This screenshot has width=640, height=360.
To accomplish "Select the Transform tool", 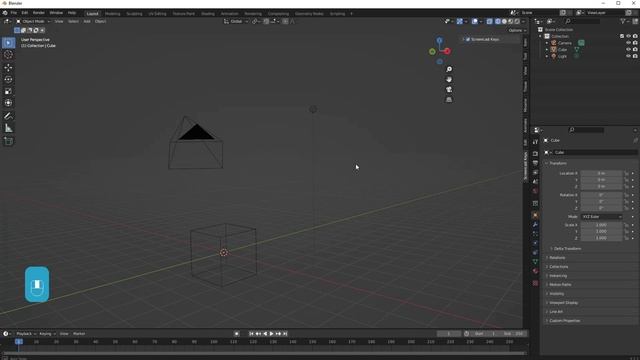I will pos(8,103).
